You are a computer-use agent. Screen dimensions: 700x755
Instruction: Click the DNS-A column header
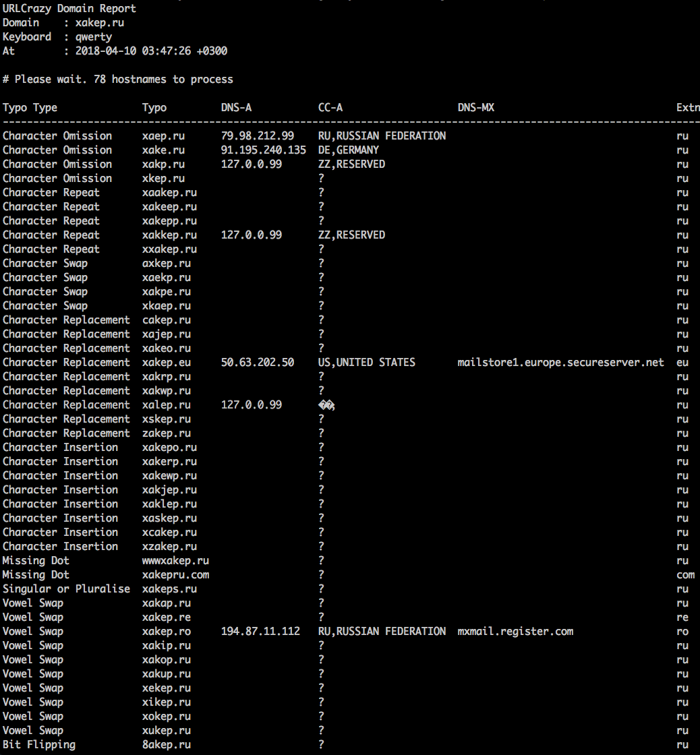click(x=236, y=107)
